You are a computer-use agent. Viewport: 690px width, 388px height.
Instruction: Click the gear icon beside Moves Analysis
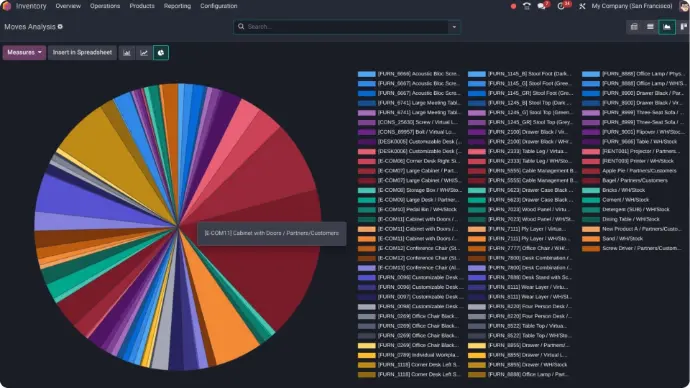(60, 27)
